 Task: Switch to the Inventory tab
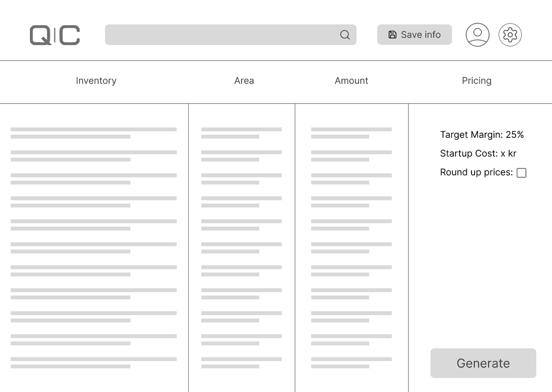click(96, 80)
